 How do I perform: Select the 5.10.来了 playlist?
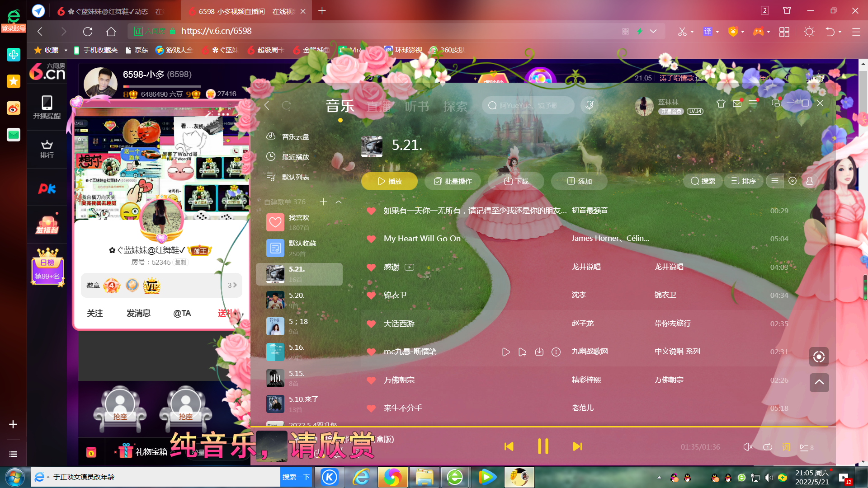(x=299, y=404)
